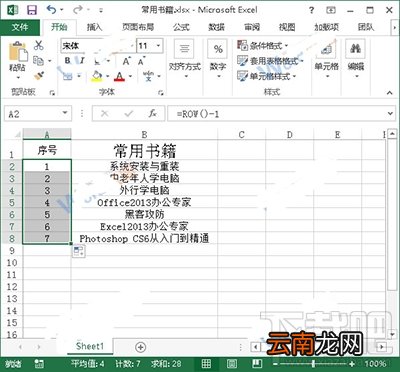Apply the red Font Color
The height and width of the screenshot is (372, 400).
120,76
